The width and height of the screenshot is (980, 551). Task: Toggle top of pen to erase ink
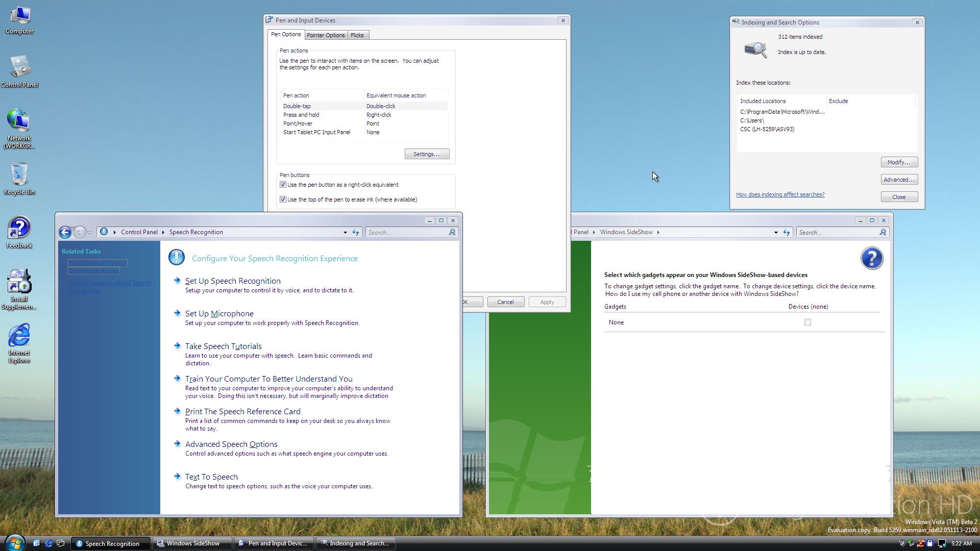[x=283, y=199]
